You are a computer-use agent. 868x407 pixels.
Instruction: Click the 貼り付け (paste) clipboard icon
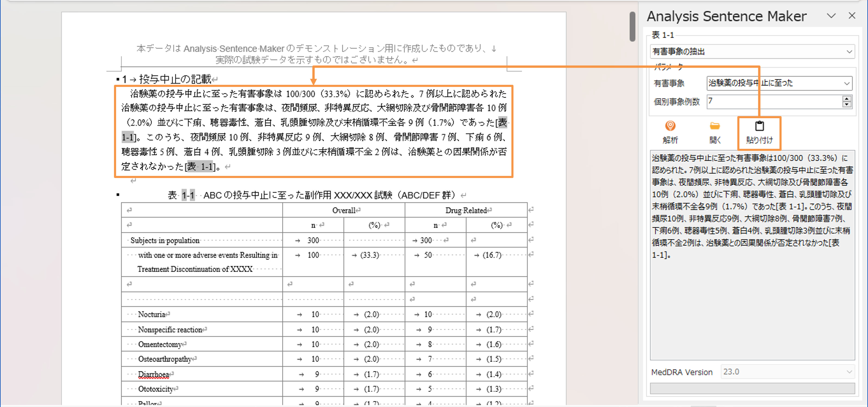click(x=759, y=126)
